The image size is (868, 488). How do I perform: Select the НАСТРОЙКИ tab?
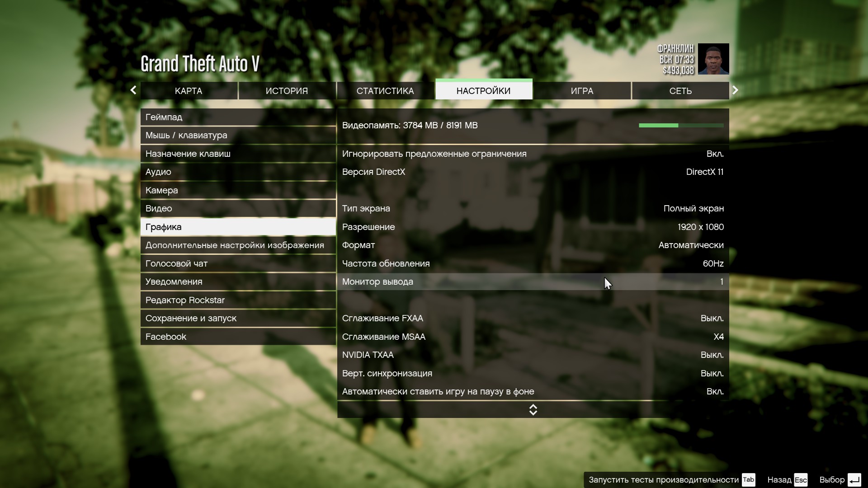tap(484, 89)
